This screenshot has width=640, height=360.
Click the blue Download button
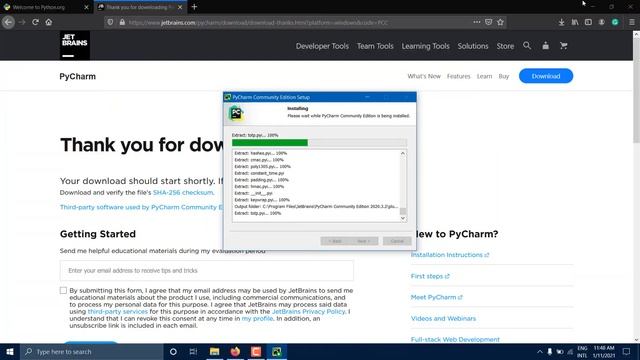546,76
